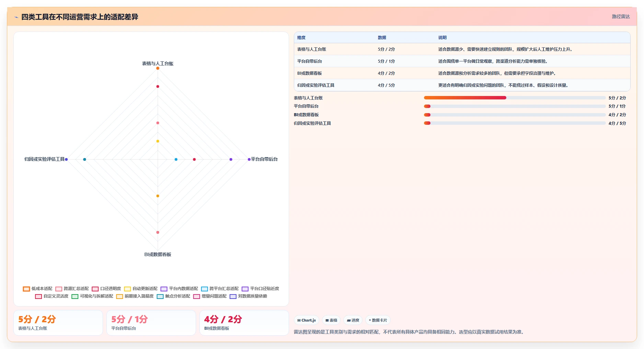Viewport: 644px width, 349px height.
Task: Toggle the 跨平台汇总适配 legend dataset
Action: coord(220,289)
